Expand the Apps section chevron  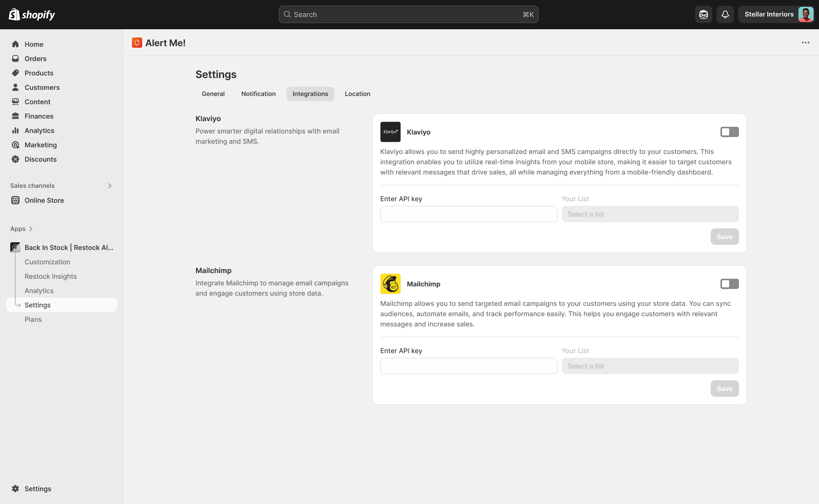tap(31, 229)
